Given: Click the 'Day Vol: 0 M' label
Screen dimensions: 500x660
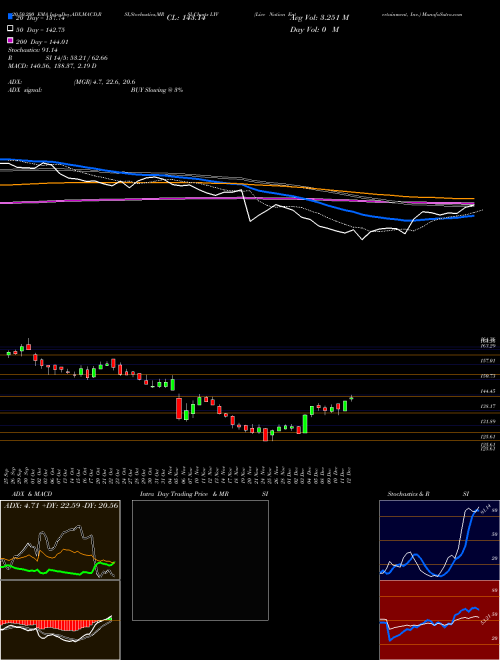Looking at the screenshot, I should pyautogui.click(x=314, y=29).
